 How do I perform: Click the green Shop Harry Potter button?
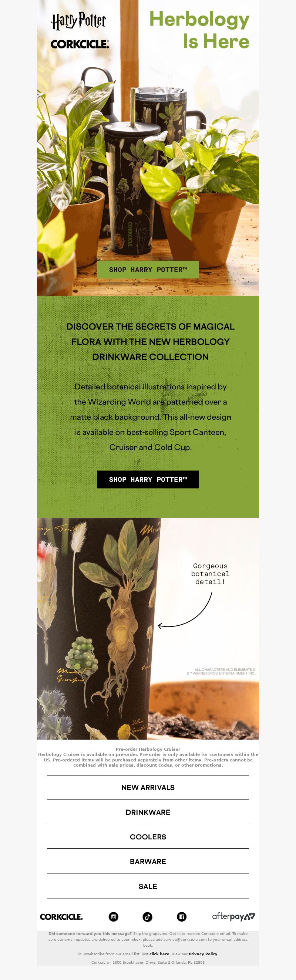click(148, 269)
